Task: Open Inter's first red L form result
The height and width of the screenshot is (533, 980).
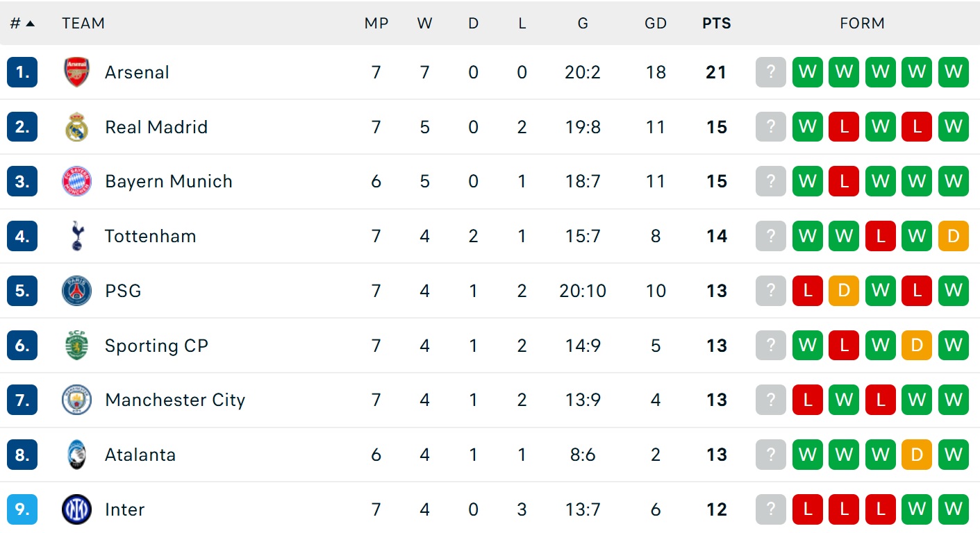Action: [808, 509]
